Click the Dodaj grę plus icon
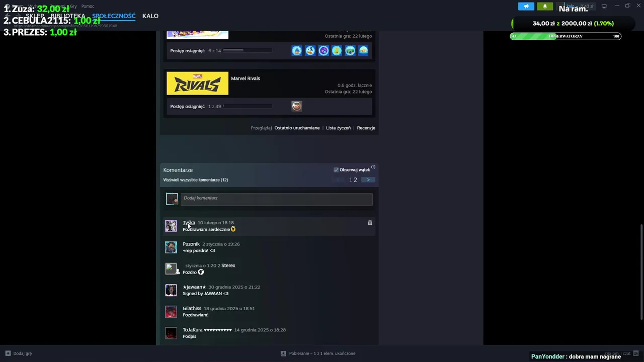 coord(8,353)
